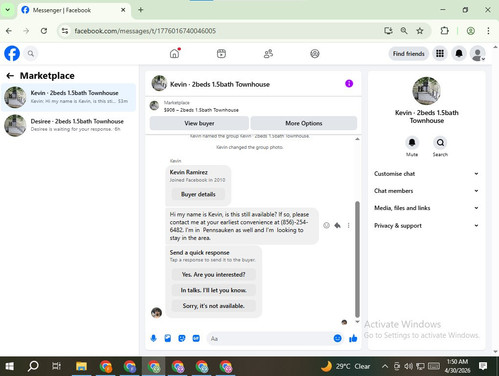Click the chat header group avatar
The width and height of the screenshot is (499, 376).
[159, 83]
